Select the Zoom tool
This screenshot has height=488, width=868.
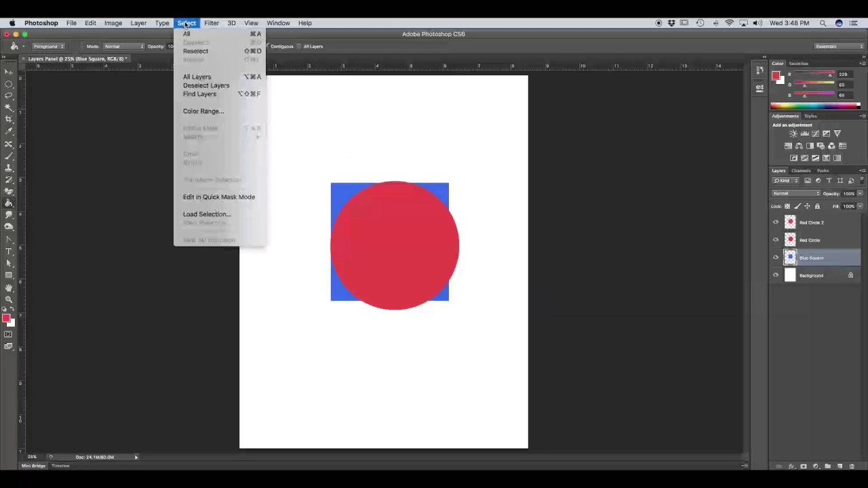pos(9,299)
